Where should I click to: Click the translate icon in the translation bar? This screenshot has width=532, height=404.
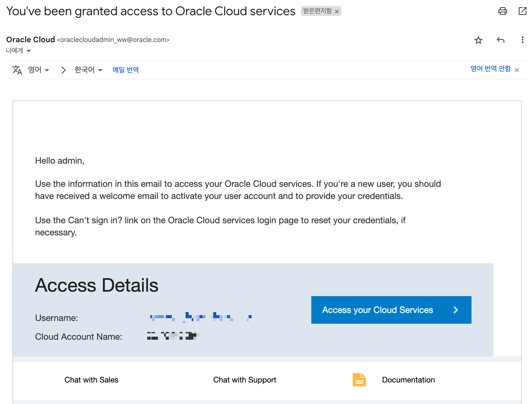17,70
